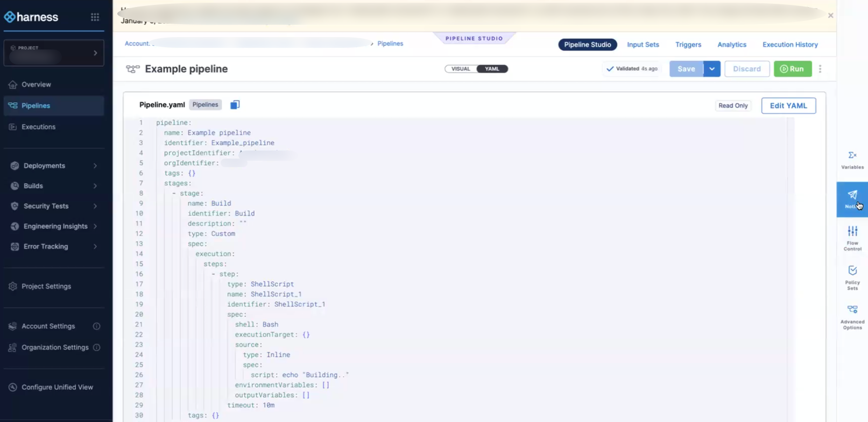Click YAML line 'script: echo "Building.."'
Screen dimensions: 868x422
[x=300, y=375]
